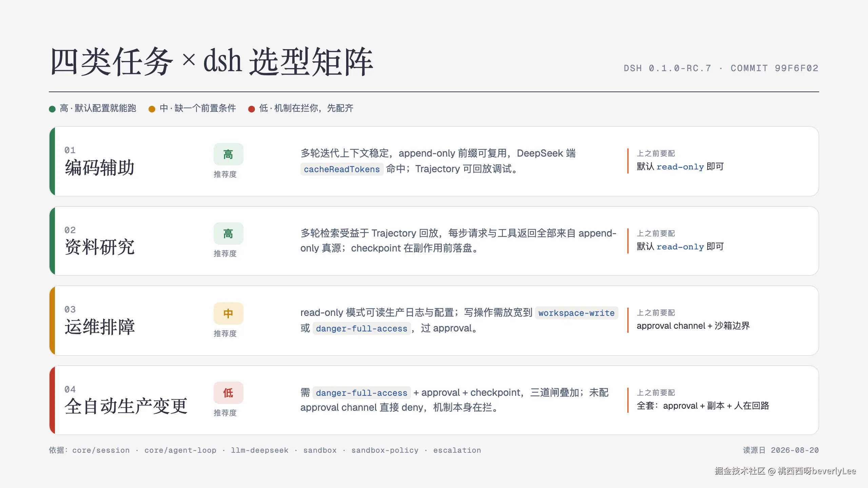Click the row number 04
This screenshot has width=868, height=488.
70,389
